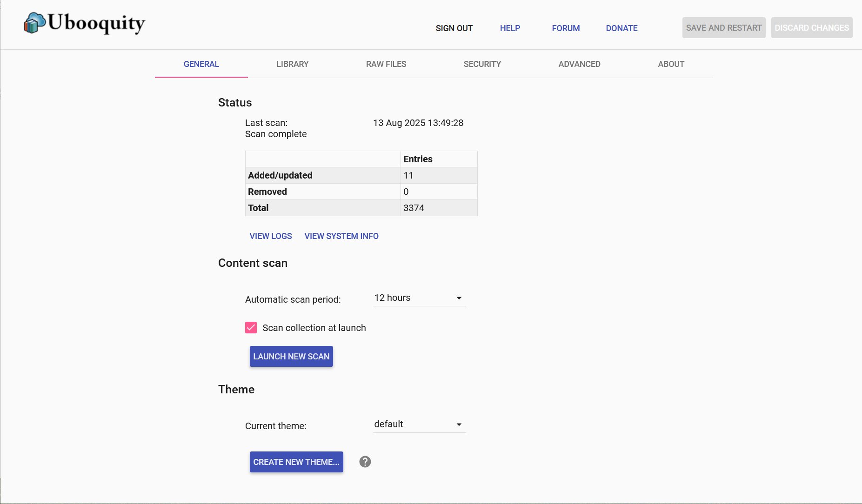
Task: View the ABOUT tab
Action: tap(671, 64)
